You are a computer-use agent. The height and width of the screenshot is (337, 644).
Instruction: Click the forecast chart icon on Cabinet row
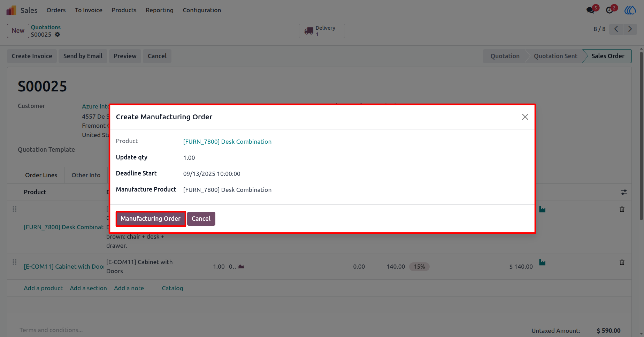(241, 267)
